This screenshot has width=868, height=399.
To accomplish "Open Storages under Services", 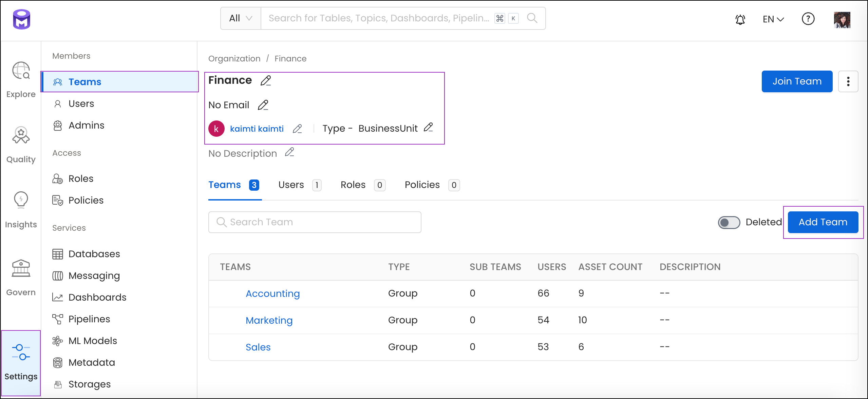I will coord(119,384).
